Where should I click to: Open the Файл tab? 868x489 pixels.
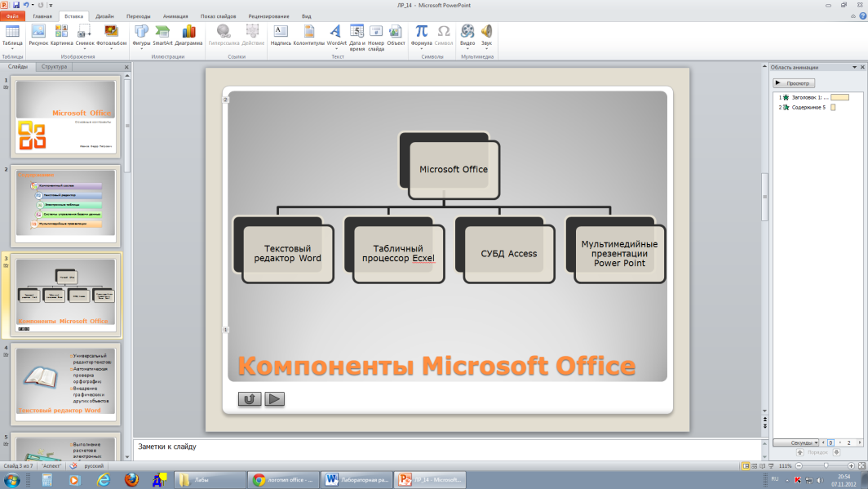pos(12,16)
